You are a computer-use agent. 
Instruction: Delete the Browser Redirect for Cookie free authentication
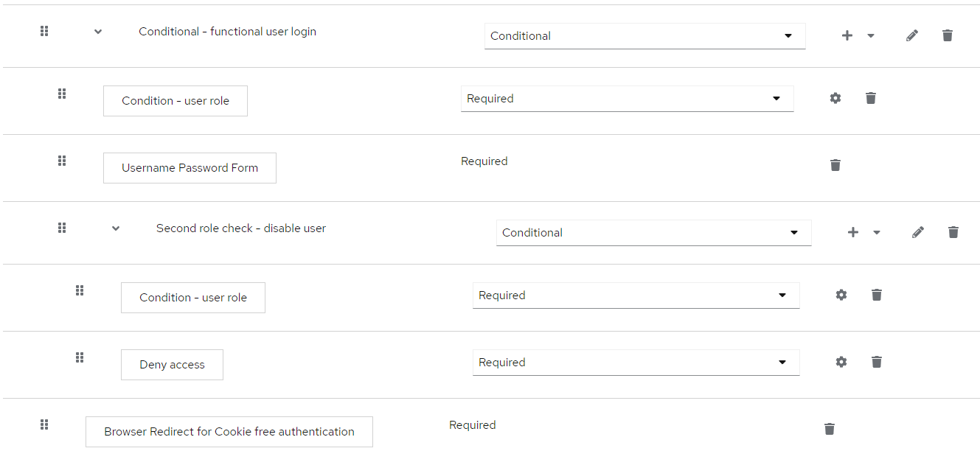pos(829,428)
